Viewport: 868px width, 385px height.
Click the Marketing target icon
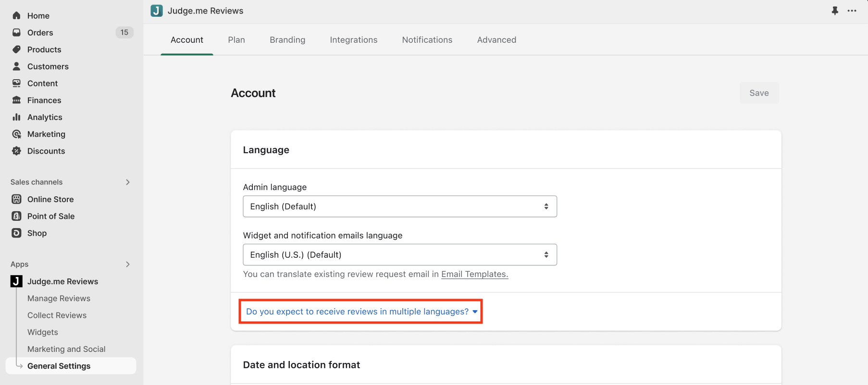(16, 134)
